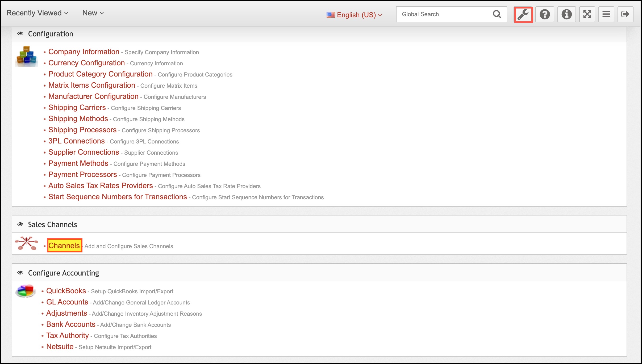The height and width of the screenshot is (364, 642).
Task: Click the Global Search magnifier icon
Action: (497, 14)
